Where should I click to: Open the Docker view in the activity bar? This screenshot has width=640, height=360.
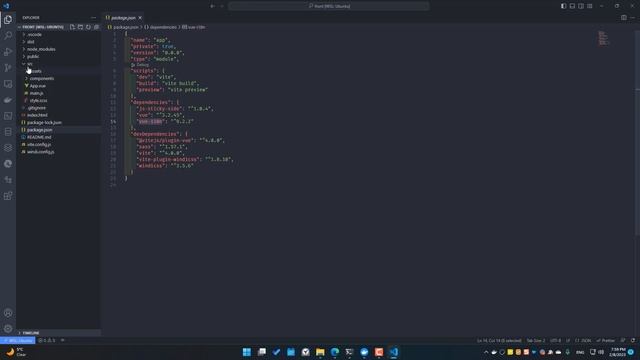click(x=8, y=100)
